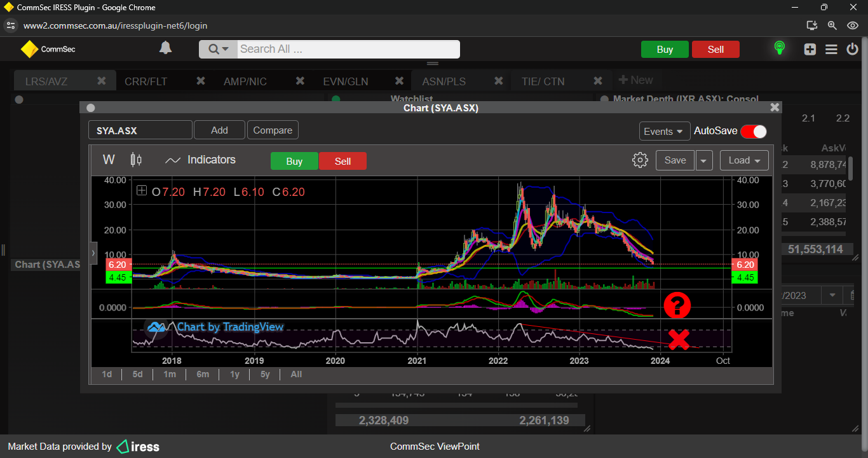Click the Chrome address bar URL
The width and height of the screenshot is (868, 458).
click(x=115, y=25)
